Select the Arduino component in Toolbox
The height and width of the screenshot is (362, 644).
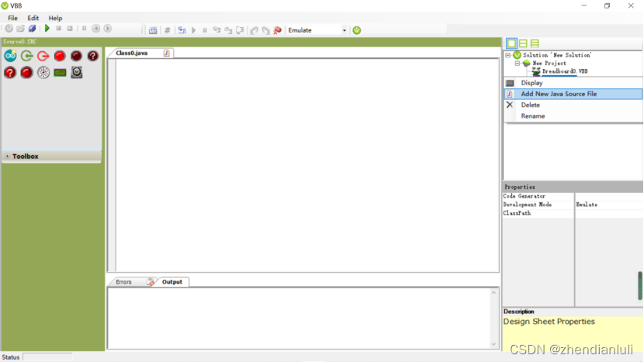click(10, 56)
